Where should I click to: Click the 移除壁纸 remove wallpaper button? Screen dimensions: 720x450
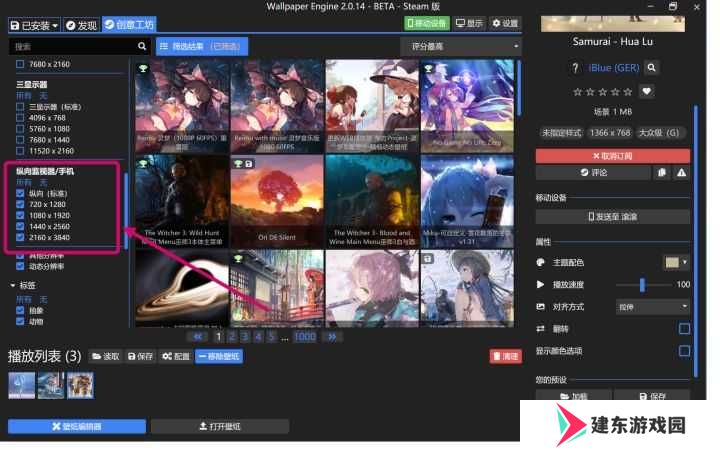pos(219,356)
